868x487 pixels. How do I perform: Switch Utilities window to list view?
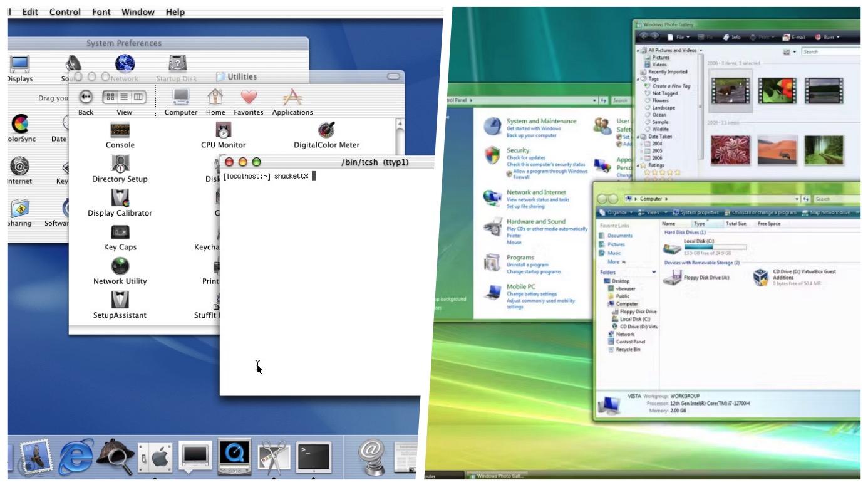click(124, 97)
